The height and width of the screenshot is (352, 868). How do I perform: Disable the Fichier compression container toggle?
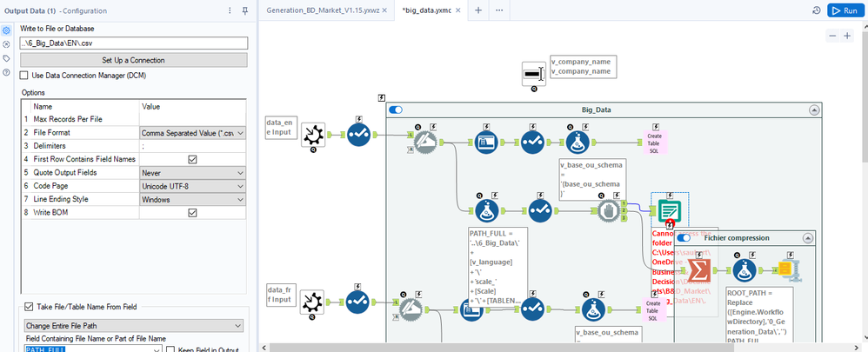pyautogui.click(x=684, y=238)
